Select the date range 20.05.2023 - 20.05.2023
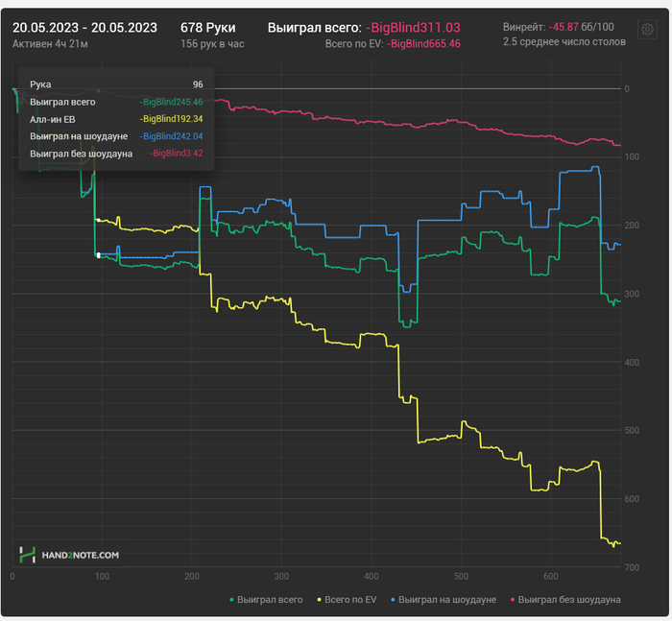Screen dimensions: 672x621 click(x=84, y=28)
